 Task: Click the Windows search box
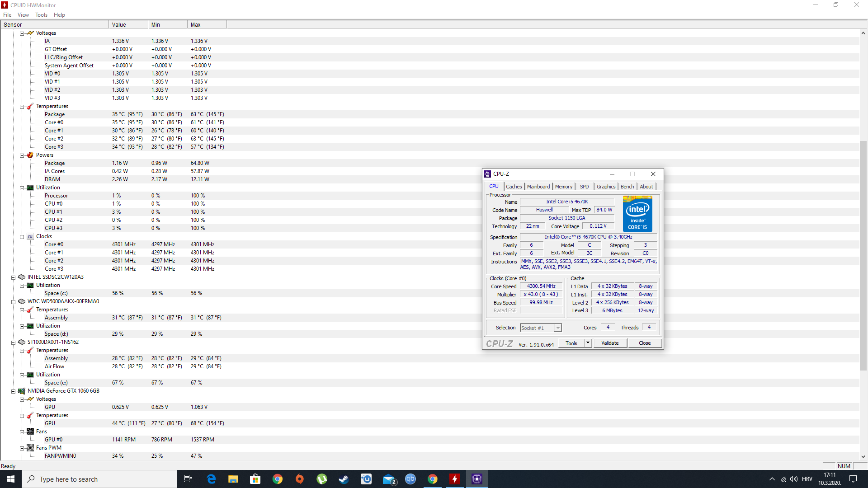point(99,479)
